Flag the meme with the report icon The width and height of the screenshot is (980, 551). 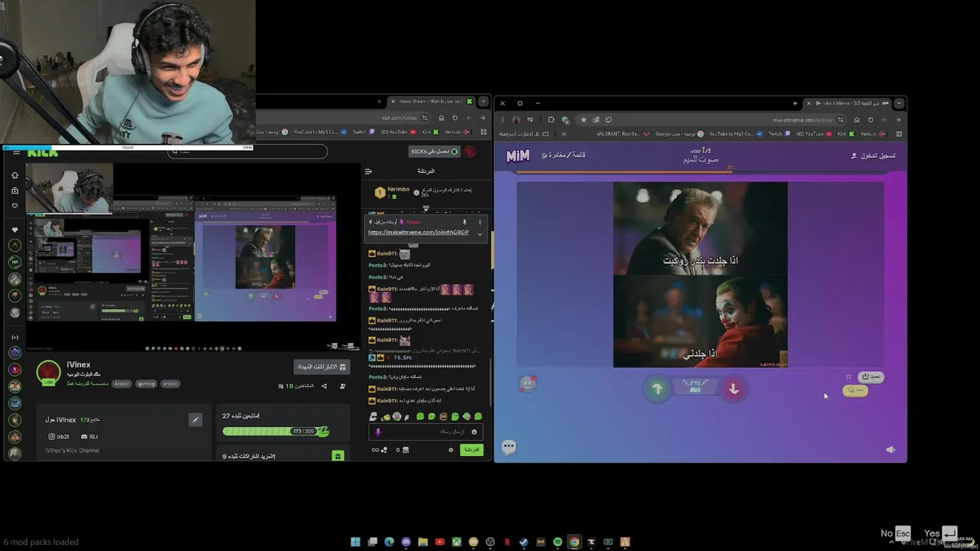point(848,377)
